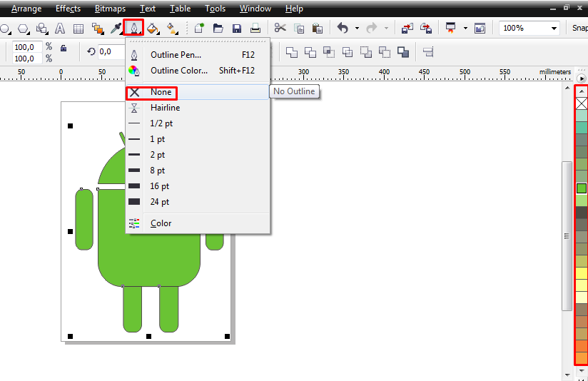Expand the Undo history dropdown arrow
The image size is (588, 381).
[357, 28]
